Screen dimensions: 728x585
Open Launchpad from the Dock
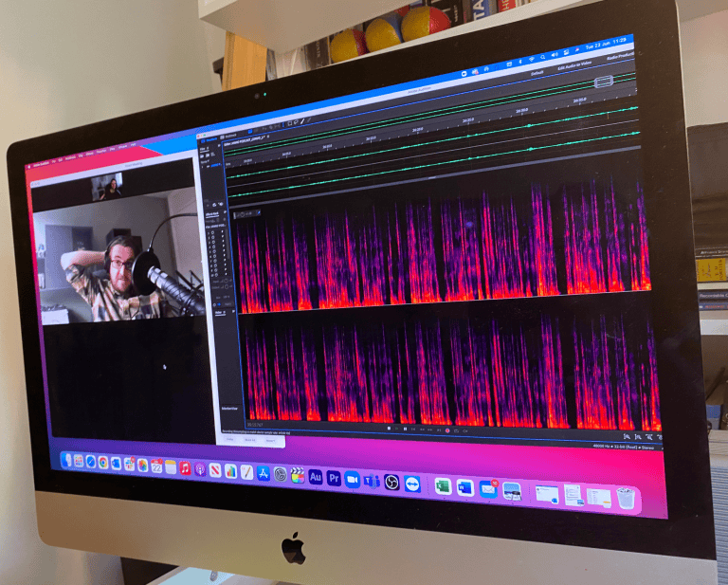tap(79, 461)
